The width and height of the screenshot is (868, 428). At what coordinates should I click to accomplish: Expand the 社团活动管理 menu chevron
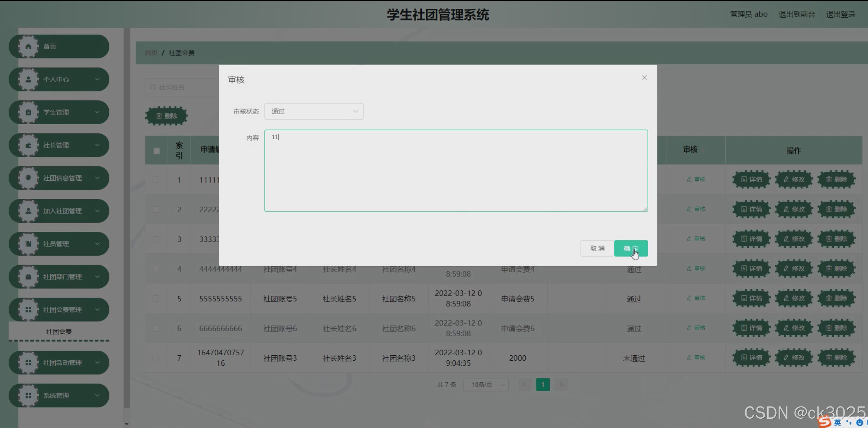(97, 363)
